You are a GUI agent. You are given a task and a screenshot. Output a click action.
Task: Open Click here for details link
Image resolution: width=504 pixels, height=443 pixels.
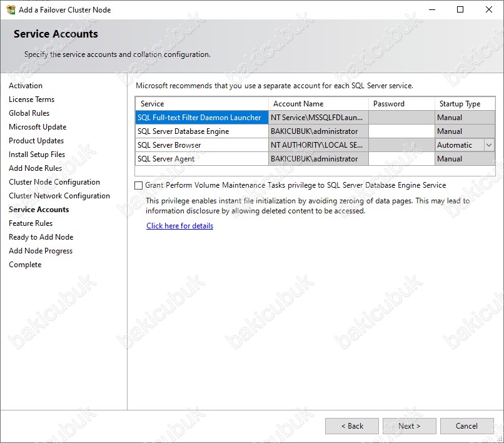(x=179, y=226)
